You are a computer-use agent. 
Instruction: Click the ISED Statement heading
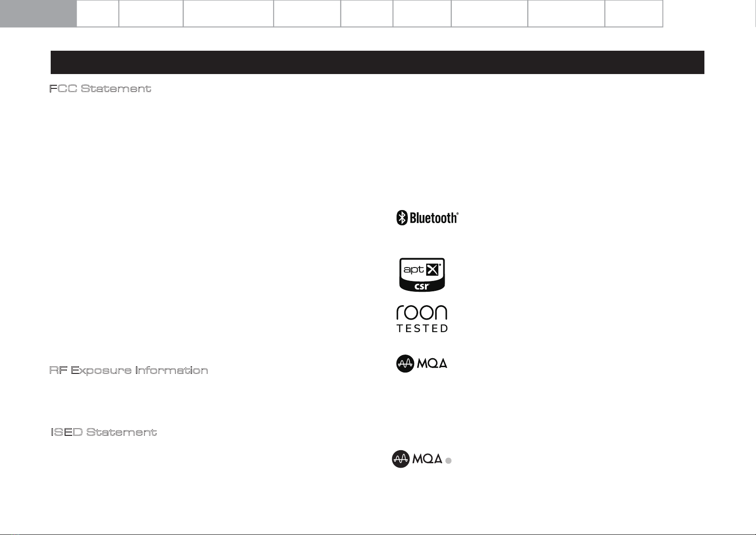click(x=104, y=432)
